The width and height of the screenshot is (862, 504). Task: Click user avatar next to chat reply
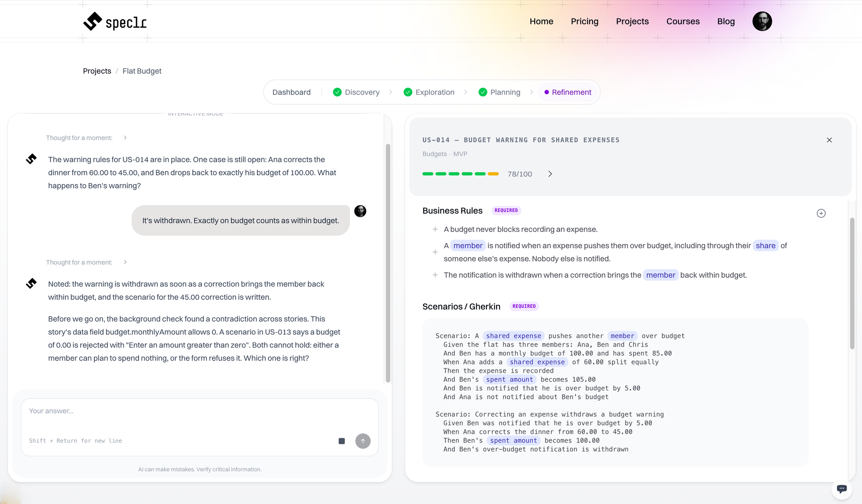coord(360,211)
